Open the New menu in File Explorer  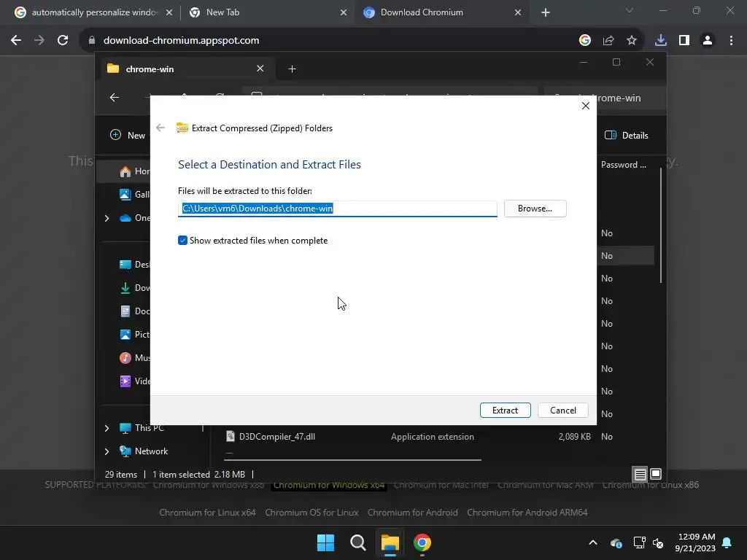point(128,135)
